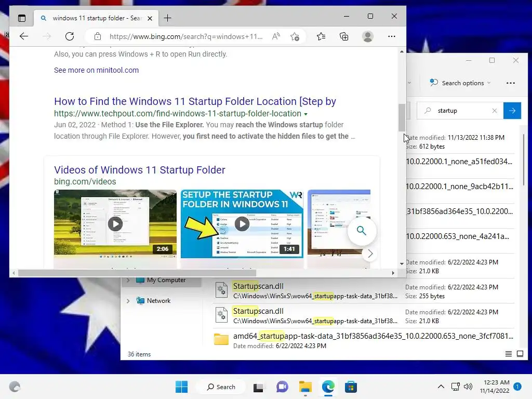Open the notification badge in tray
The image size is (532, 399).
coord(517,387)
